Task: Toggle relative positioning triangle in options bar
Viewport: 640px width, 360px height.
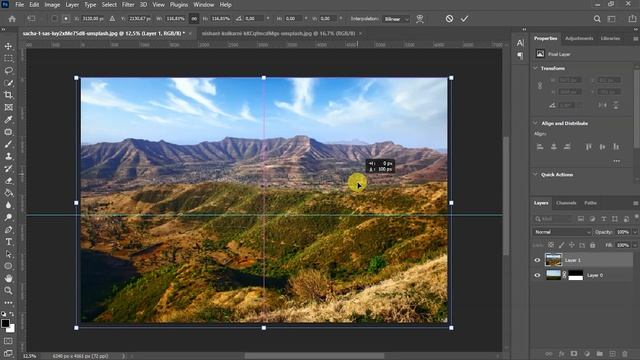Action: coord(112,19)
